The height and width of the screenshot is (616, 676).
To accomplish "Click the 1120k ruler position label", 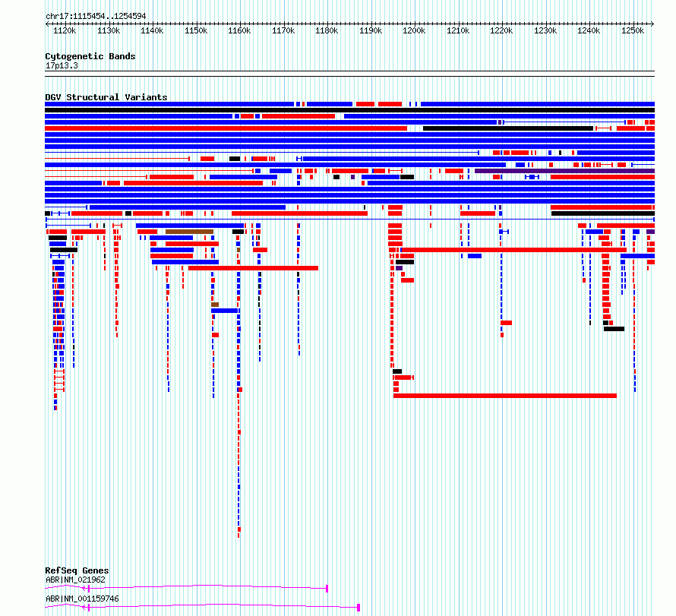I will 65,30.
